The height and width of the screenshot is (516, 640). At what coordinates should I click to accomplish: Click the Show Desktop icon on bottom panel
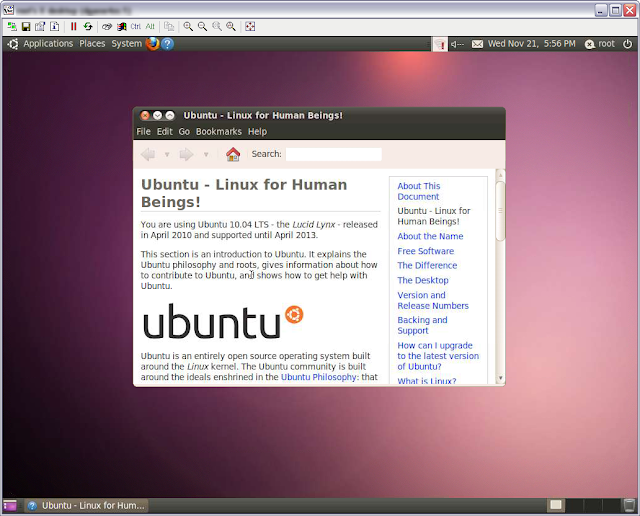pyautogui.click(x=10, y=505)
